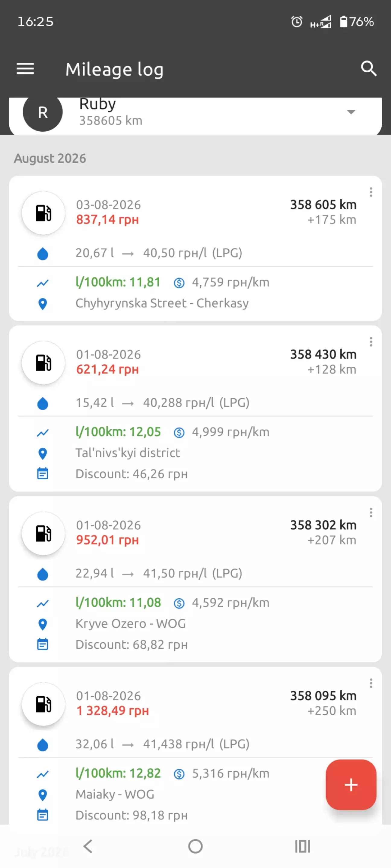
Task: Open the hamburger navigation menu
Action: [25, 69]
